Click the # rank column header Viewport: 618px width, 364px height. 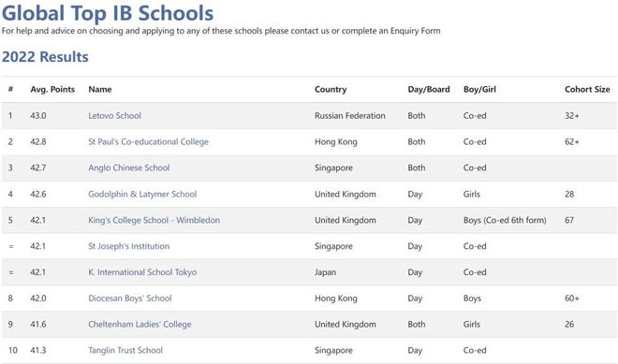coord(10,90)
